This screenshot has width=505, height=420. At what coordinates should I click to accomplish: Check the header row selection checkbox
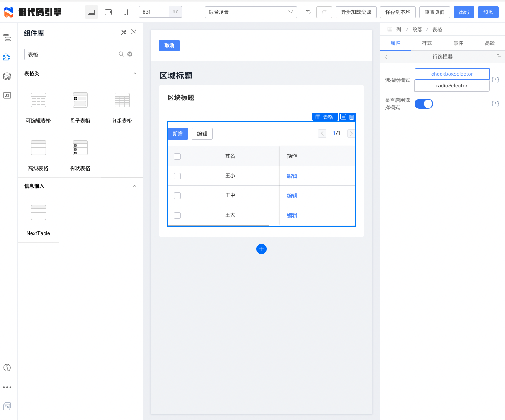point(177,156)
